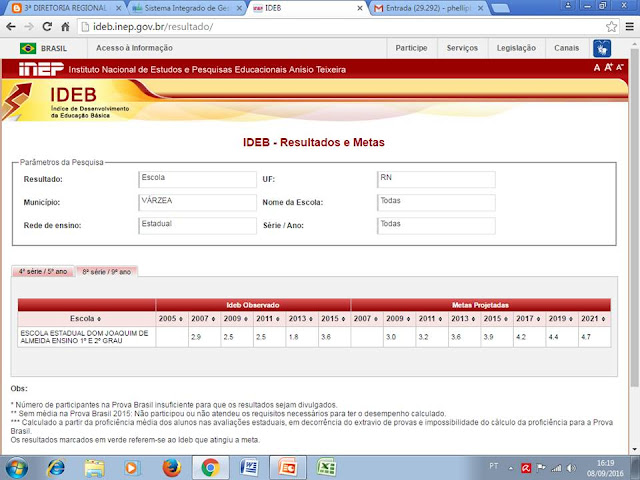640x480 pixels.
Task: Open the browser home page icon
Action: tap(65, 27)
